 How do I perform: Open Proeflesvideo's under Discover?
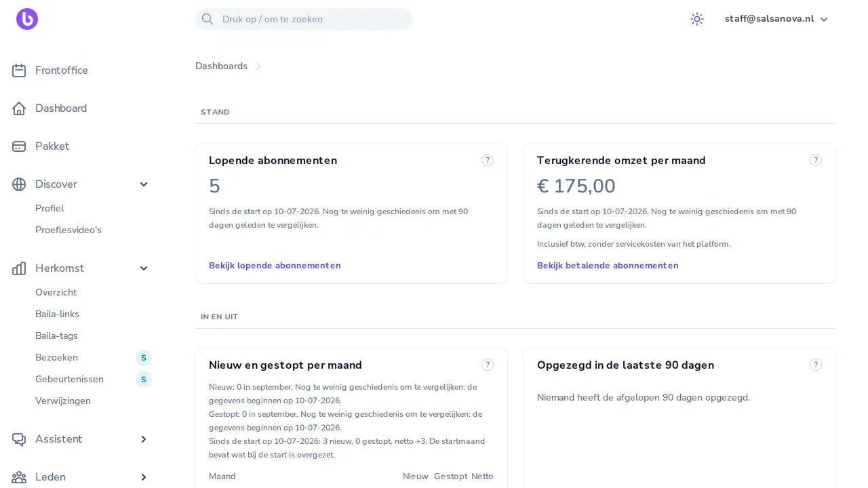click(68, 230)
